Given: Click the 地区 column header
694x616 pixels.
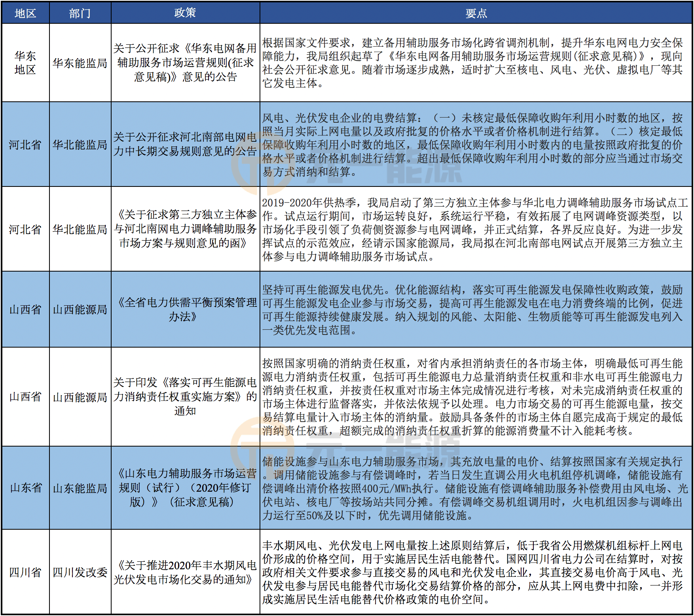Looking at the screenshot, I should tap(25, 13).
